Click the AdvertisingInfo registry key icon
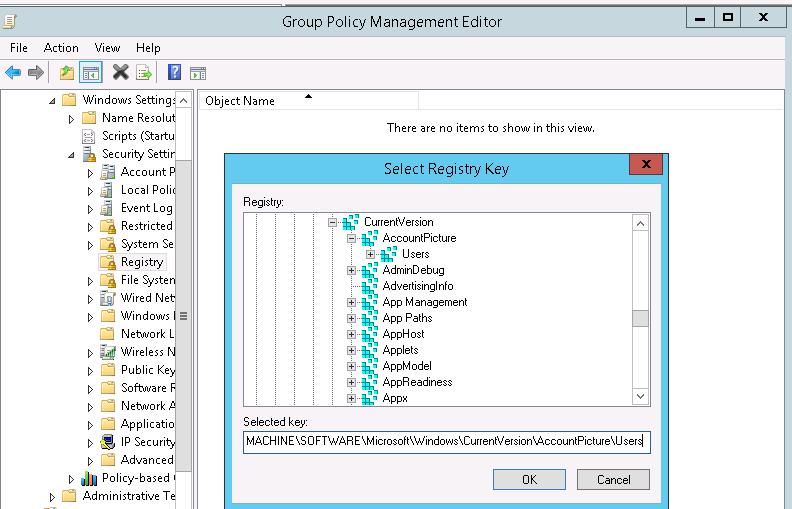 click(369, 286)
